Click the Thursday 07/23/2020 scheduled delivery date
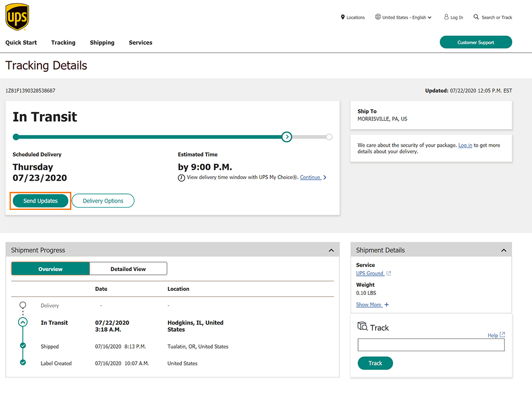Viewport: 532px width, 397px height. [x=40, y=173]
